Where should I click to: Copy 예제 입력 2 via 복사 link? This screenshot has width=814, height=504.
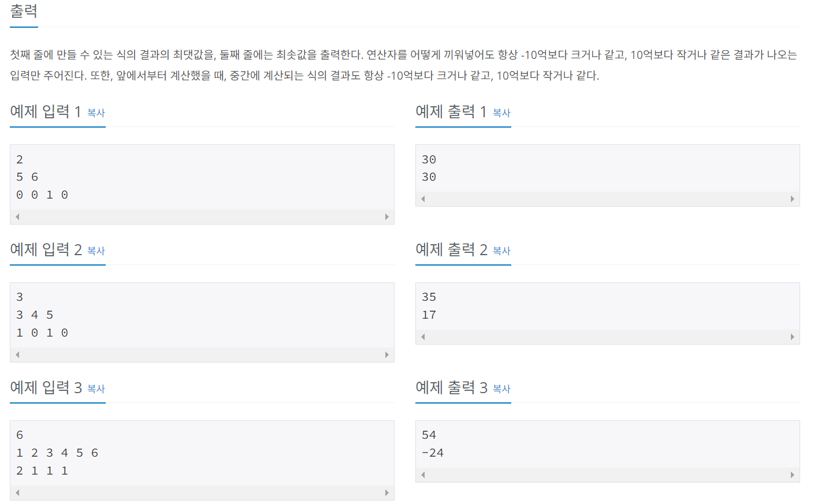96,251
